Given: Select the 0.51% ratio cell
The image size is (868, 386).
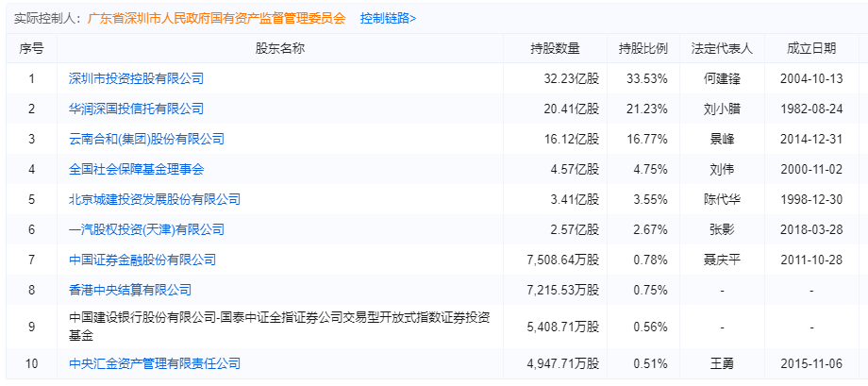Looking at the screenshot, I should click(650, 364).
